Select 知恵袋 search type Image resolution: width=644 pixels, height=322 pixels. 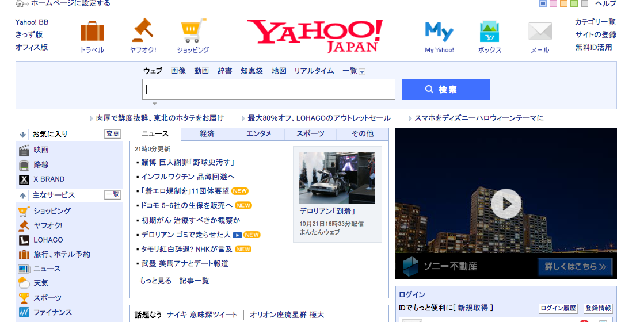pos(251,71)
